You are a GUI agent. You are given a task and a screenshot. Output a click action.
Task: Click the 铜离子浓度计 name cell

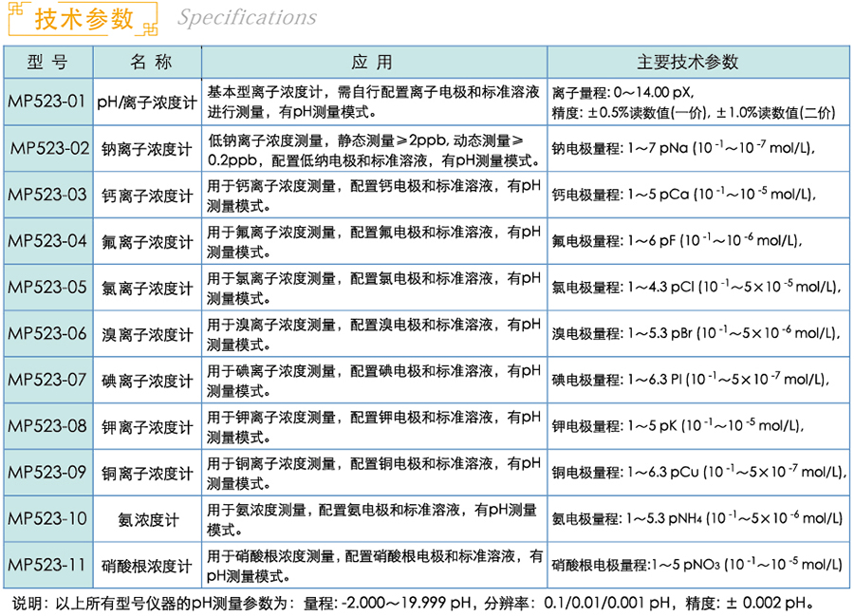tap(147, 473)
